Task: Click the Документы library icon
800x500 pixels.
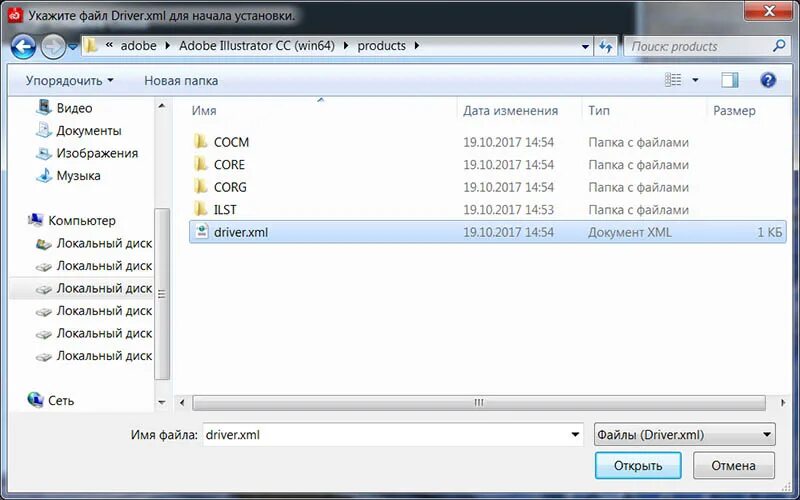Action: pos(44,130)
